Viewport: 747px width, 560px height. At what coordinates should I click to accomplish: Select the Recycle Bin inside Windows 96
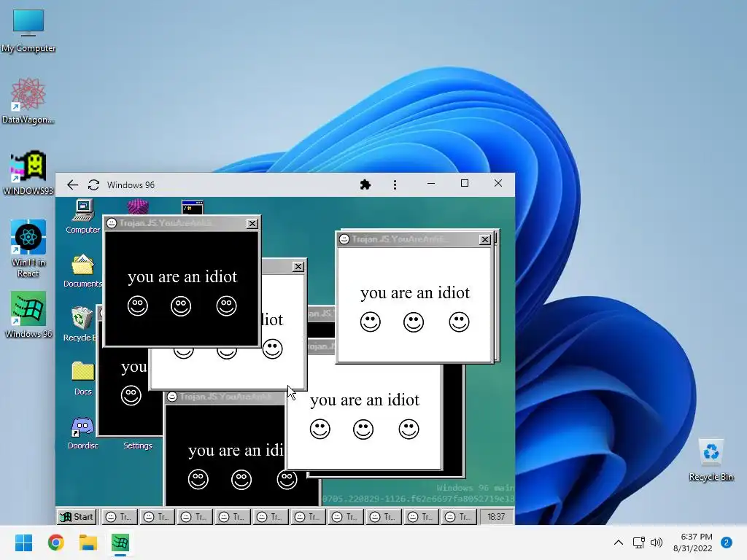click(x=80, y=324)
